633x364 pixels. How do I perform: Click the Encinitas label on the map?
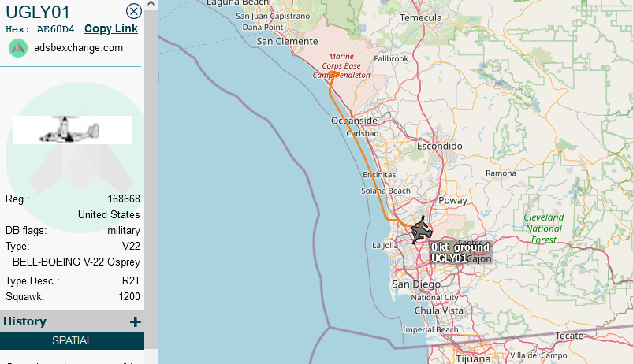pyautogui.click(x=379, y=175)
